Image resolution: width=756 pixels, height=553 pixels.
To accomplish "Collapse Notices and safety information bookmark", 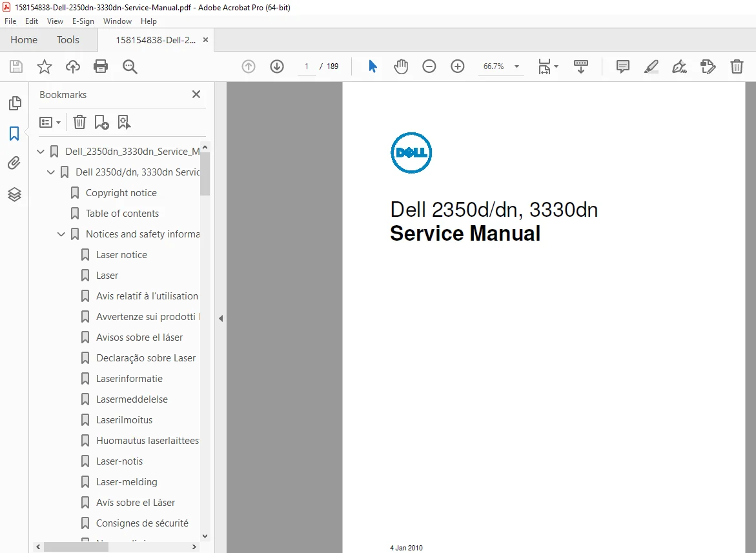I will point(61,234).
